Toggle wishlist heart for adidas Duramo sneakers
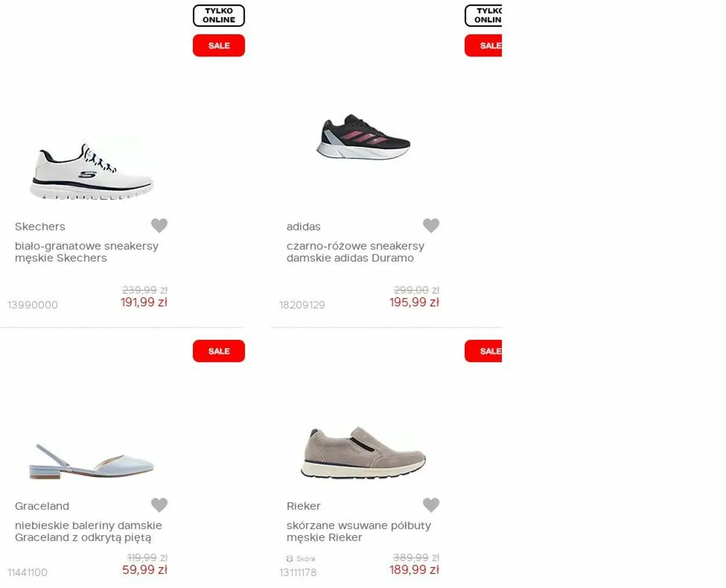This screenshot has height=588, width=726. (431, 225)
